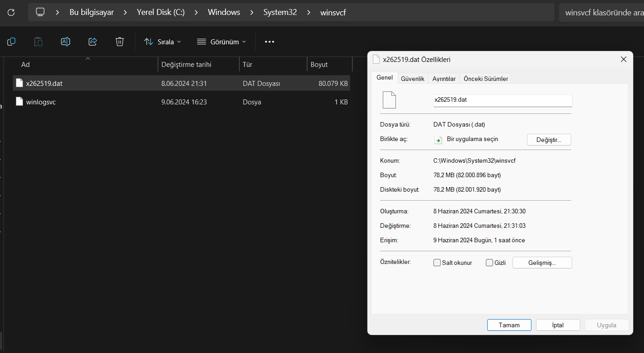Sort by the Ad column header

pyautogui.click(x=86, y=65)
